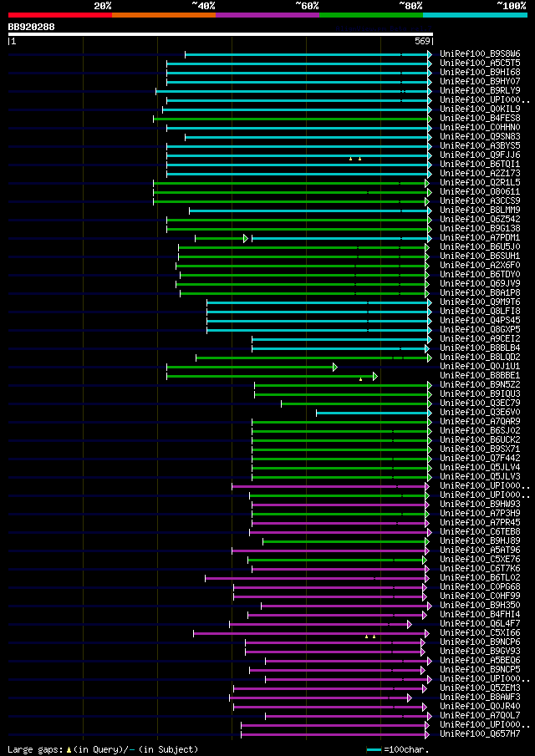Image resolution: width=535 pixels, height=756 pixels.
Task: Select the UniRef100_O80611 label
Action: point(480,191)
